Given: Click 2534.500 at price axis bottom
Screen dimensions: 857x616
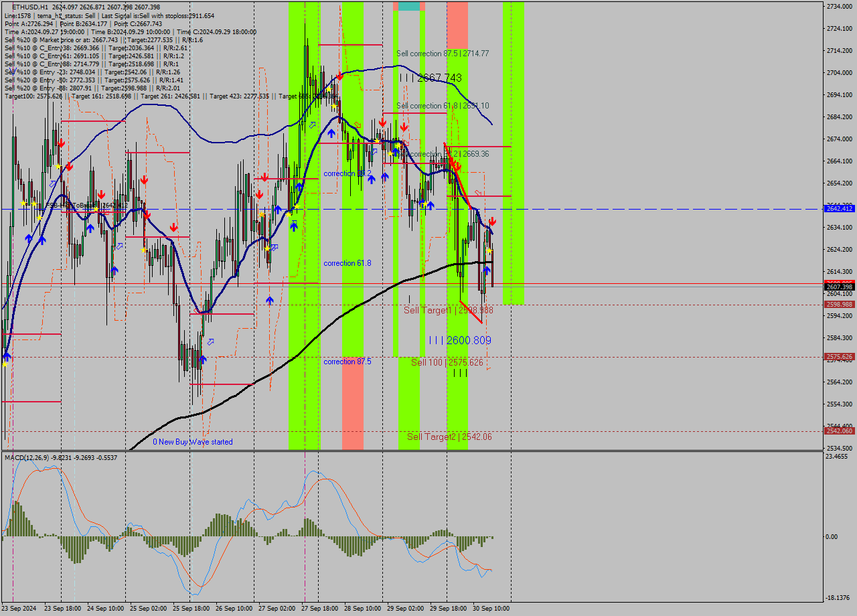Looking at the screenshot, I should [839, 448].
